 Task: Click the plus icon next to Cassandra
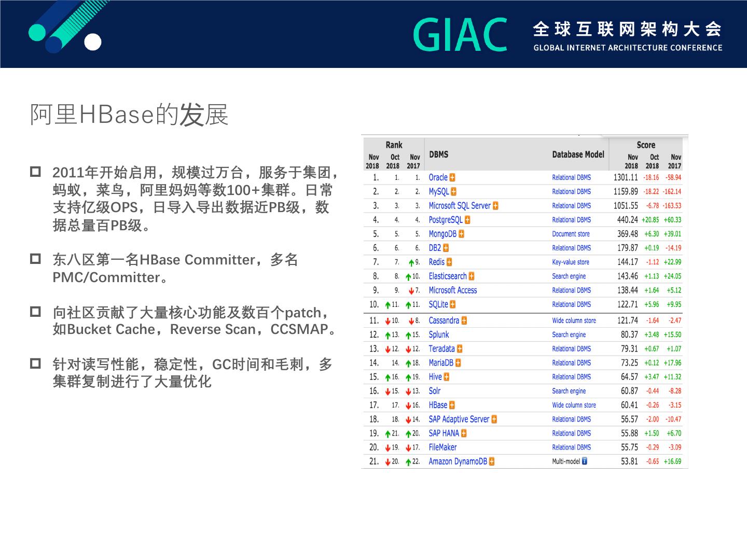click(464, 320)
